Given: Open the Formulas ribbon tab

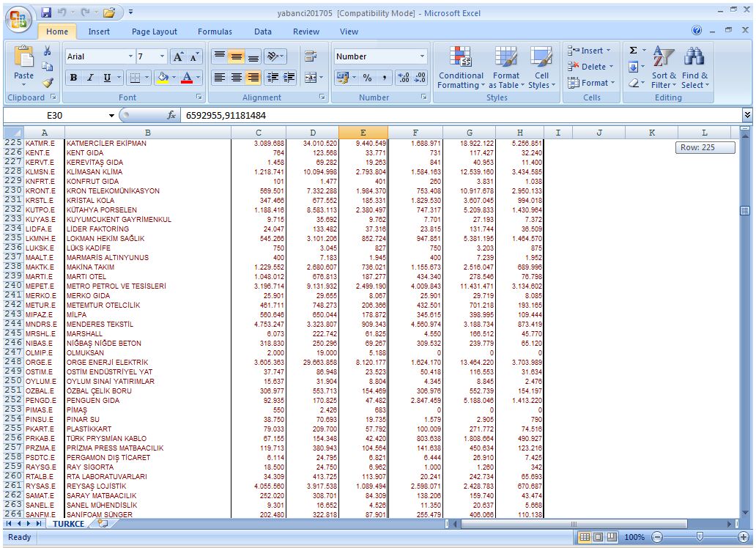Looking at the screenshot, I should click(x=215, y=32).
